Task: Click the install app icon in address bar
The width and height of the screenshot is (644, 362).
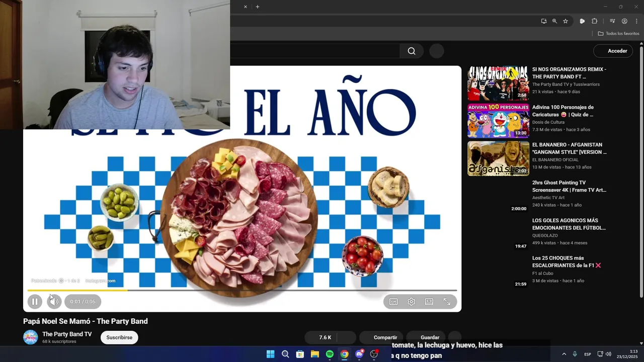Action: point(544,21)
